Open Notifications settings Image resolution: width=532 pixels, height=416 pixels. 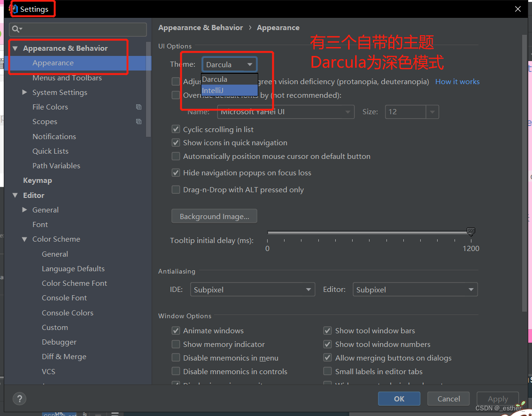pos(54,136)
